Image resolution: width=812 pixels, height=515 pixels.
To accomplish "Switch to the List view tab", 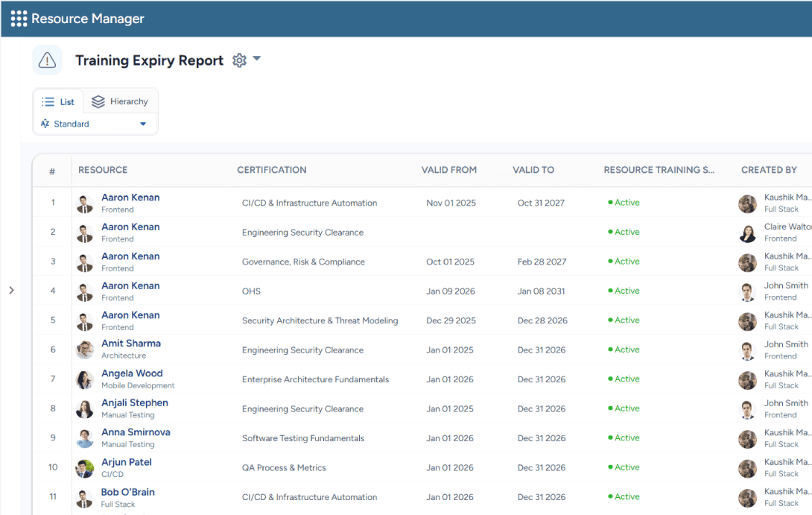I will click(58, 101).
